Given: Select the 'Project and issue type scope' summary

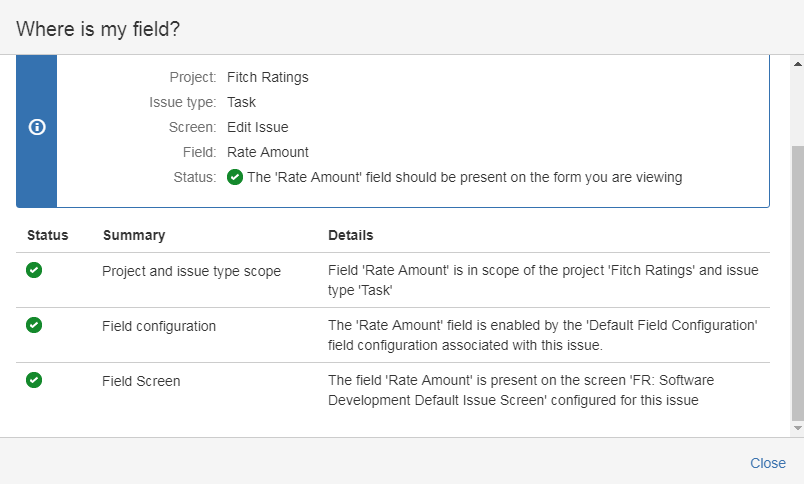Looking at the screenshot, I should click(191, 271).
